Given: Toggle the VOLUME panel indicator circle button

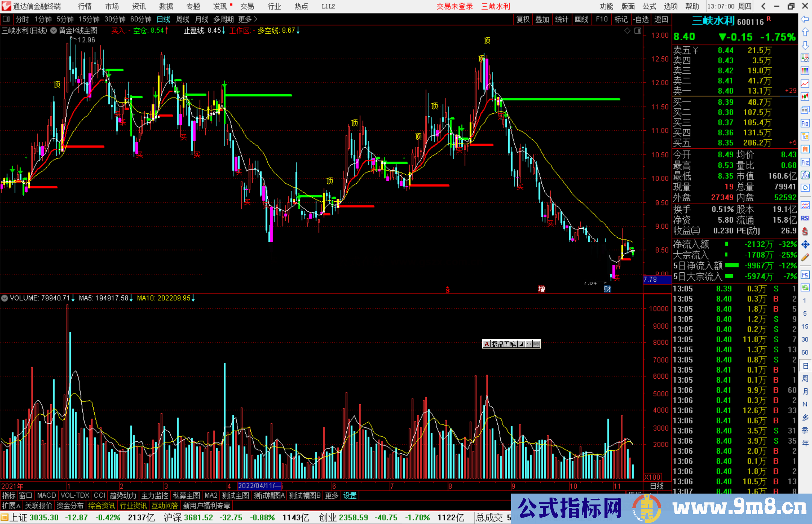Looking at the screenshot, I should click(5, 298).
